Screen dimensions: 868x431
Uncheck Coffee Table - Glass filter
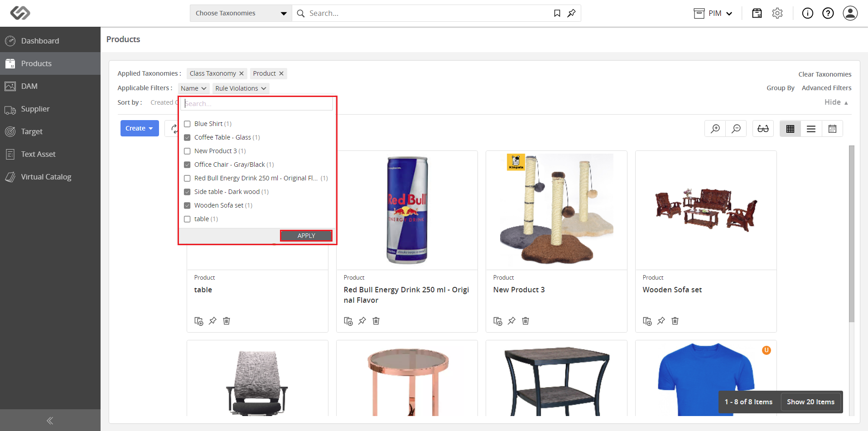click(x=187, y=137)
